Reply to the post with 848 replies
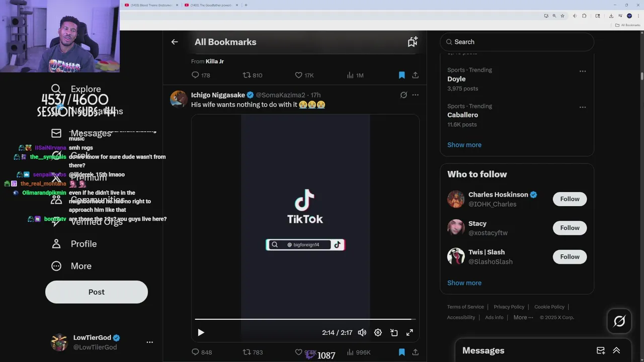The height and width of the screenshot is (362, 644). click(x=201, y=352)
